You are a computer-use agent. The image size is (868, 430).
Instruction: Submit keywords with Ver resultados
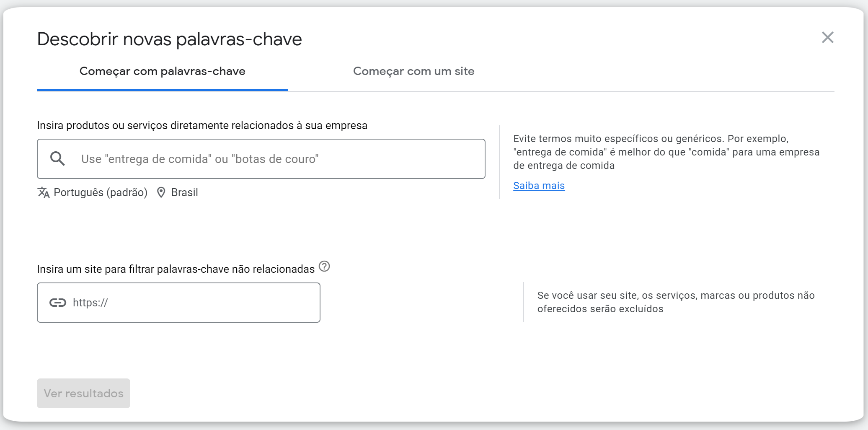point(83,393)
